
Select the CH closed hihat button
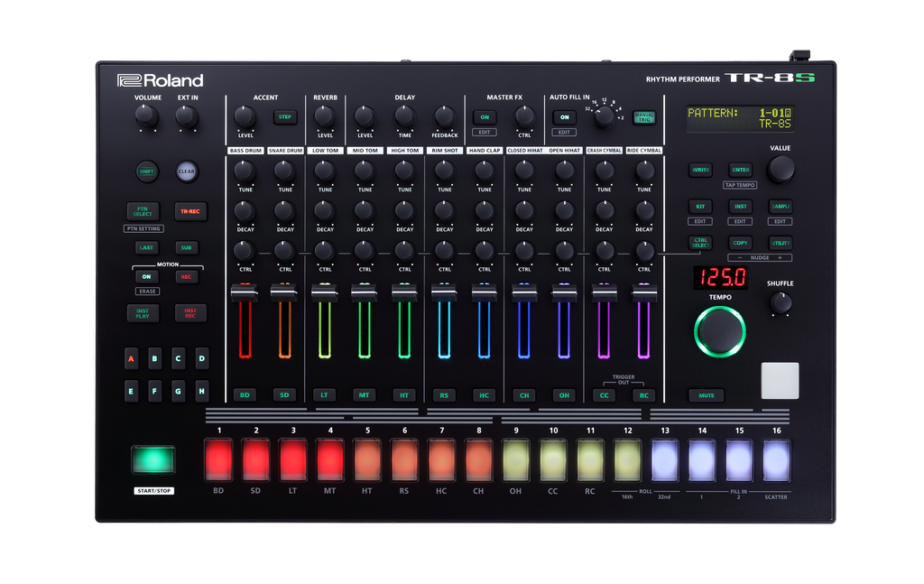[524, 394]
